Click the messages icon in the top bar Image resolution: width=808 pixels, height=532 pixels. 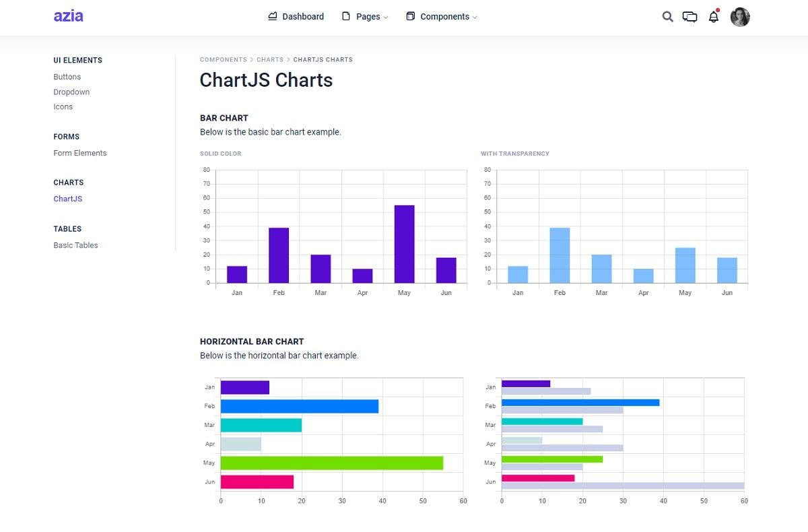tap(690, 16)
